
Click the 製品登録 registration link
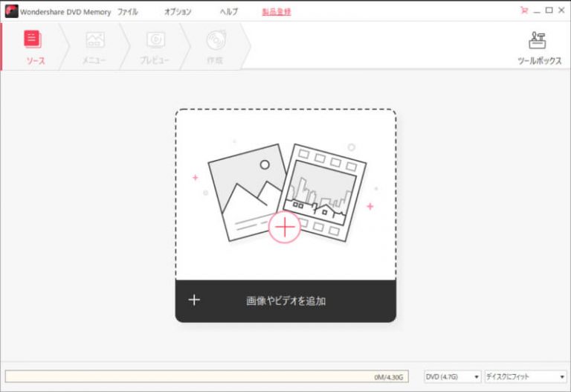[277, 12]
